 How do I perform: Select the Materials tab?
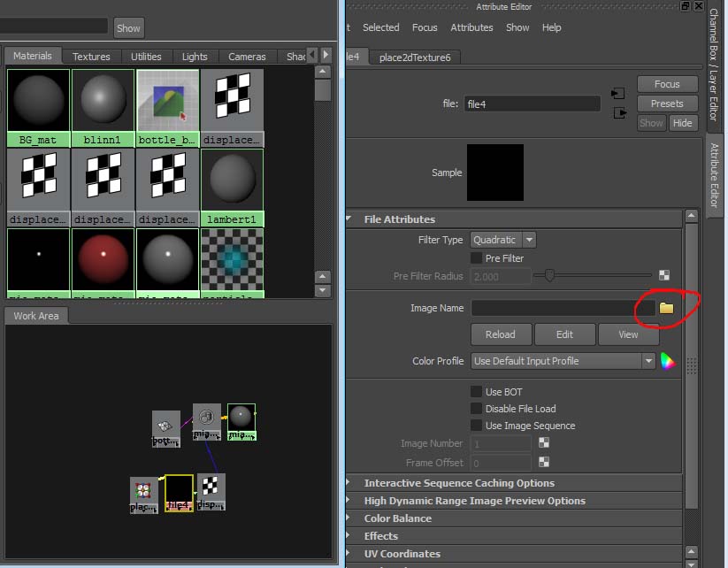coord(33,56)
